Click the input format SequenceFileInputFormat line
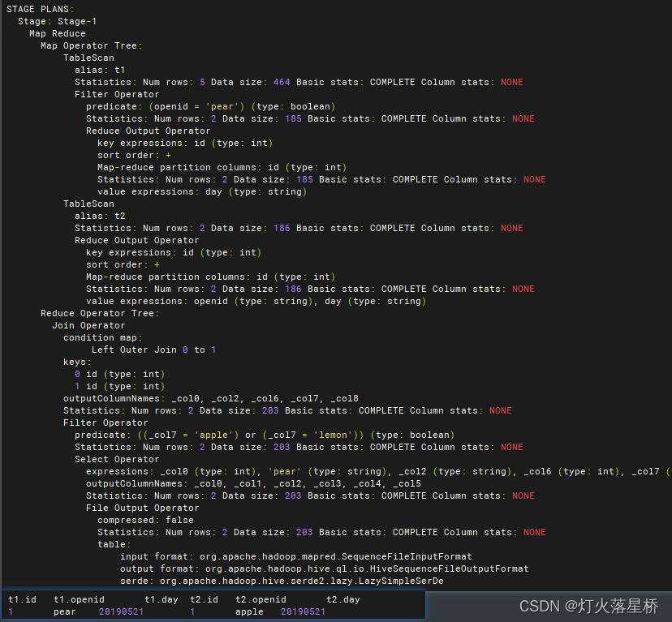The image size is (672, 622). pos(295,556)
